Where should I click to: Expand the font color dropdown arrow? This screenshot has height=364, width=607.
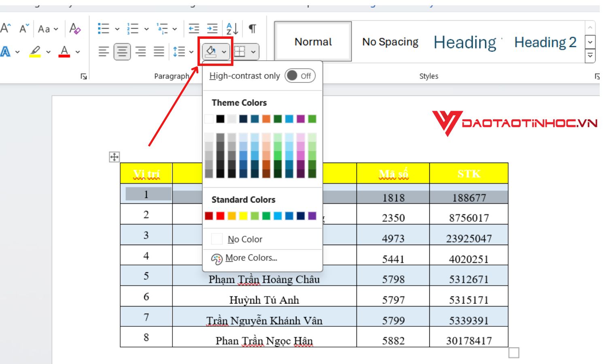[78, 52]
